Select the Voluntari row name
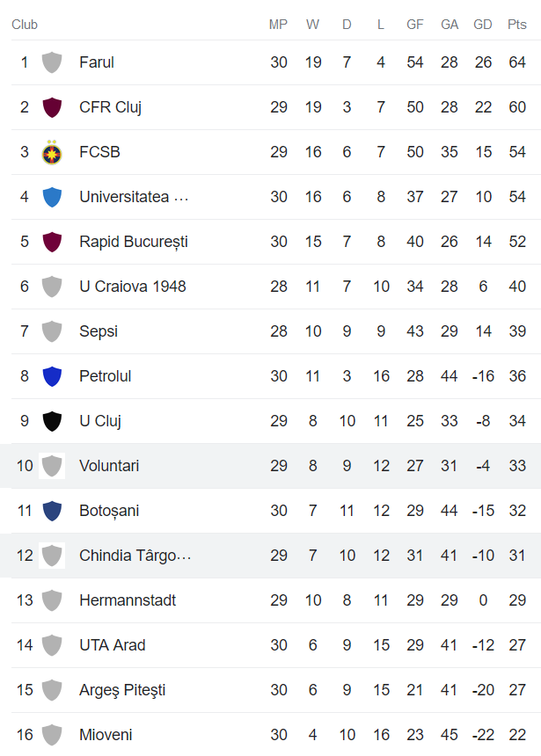The height and width of the screenshot is (756, 541). tap(109, 466)
